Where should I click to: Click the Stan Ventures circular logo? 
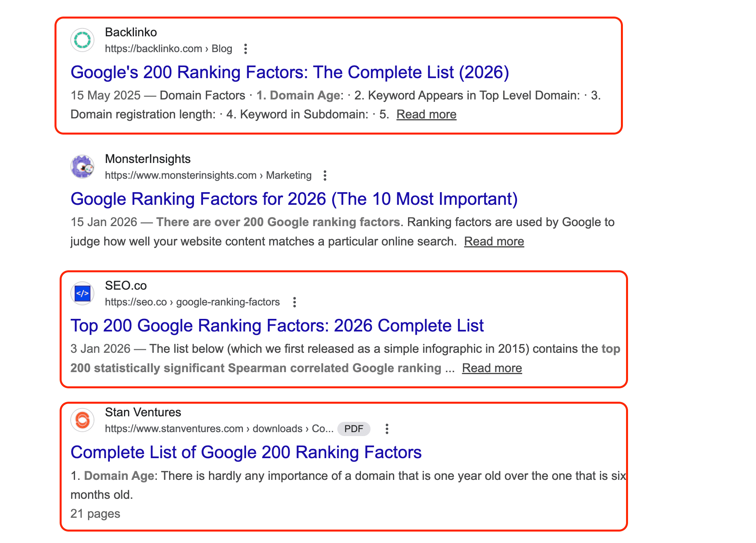(82, 420)
